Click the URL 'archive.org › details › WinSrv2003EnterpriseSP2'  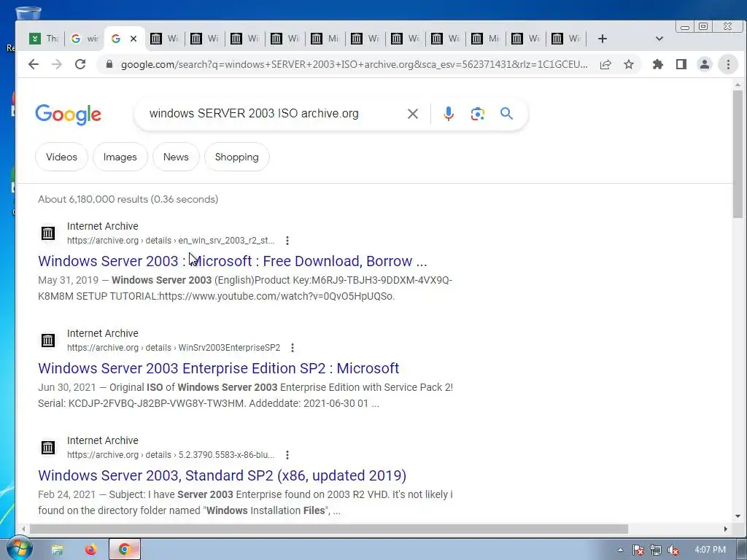pos(174,348)
